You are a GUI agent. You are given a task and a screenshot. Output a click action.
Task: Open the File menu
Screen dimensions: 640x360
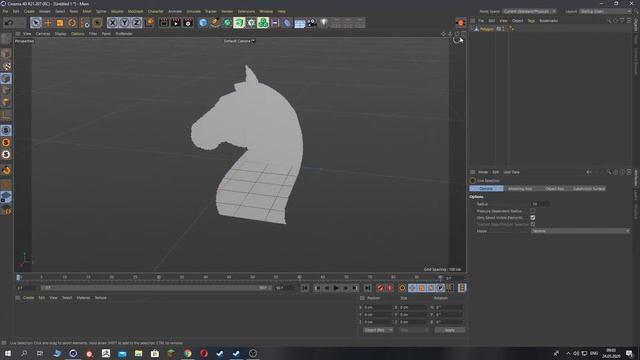click(x=5, y=11)
